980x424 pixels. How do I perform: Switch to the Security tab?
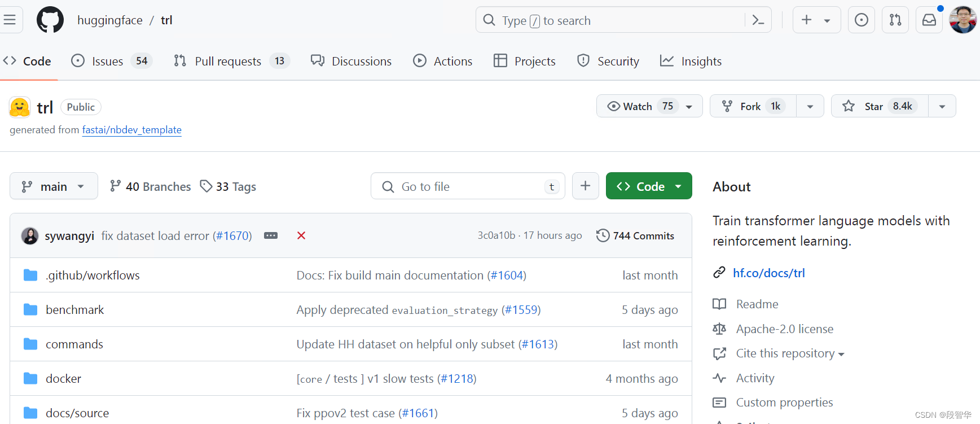[x=608, y=61]
